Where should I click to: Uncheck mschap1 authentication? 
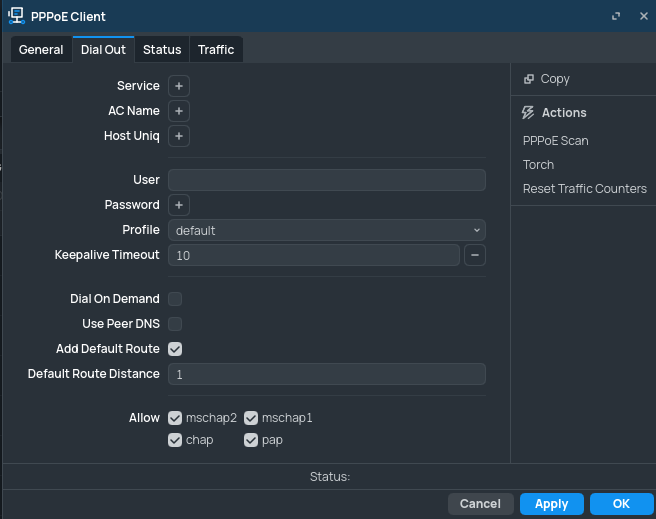251,418
